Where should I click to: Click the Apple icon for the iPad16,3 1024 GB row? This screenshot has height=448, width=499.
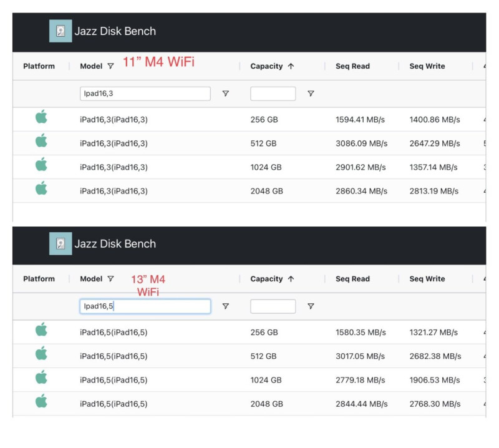click(41, 164)
